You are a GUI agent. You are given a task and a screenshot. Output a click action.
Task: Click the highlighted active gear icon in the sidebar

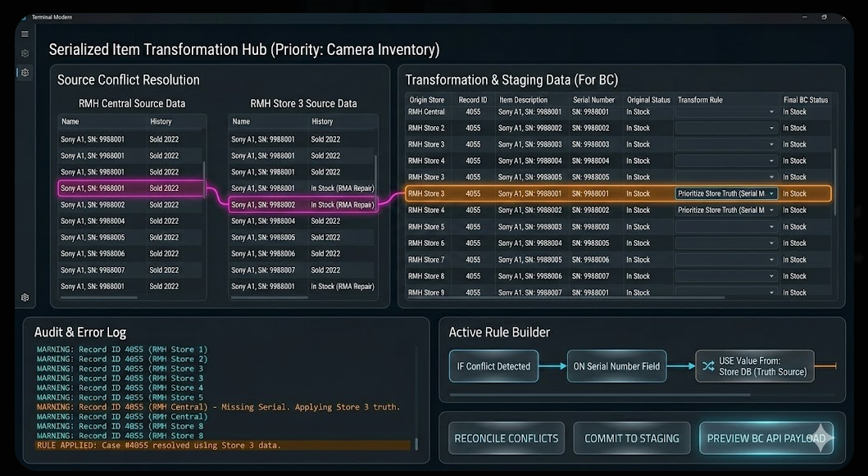pyautogui.click(x=25, y=73)
